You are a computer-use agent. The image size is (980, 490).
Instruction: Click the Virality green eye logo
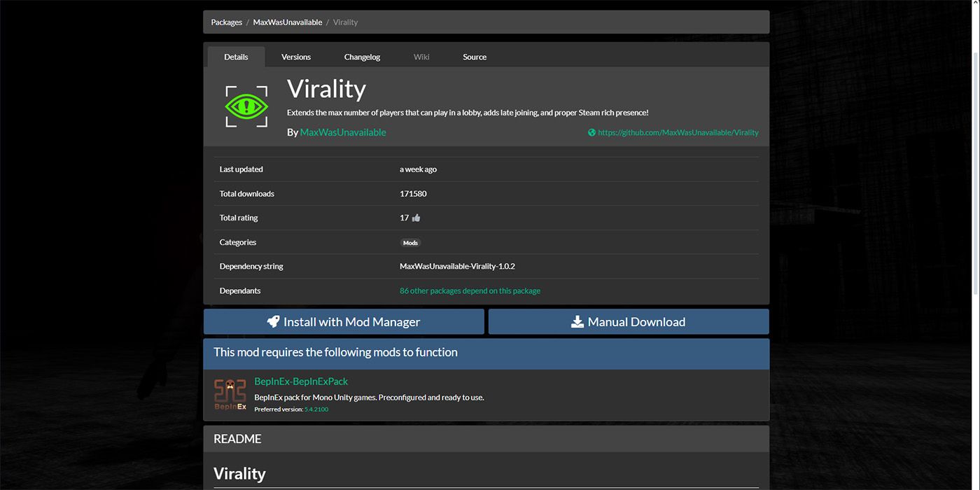pyautogui.click(x=246, y=106)
